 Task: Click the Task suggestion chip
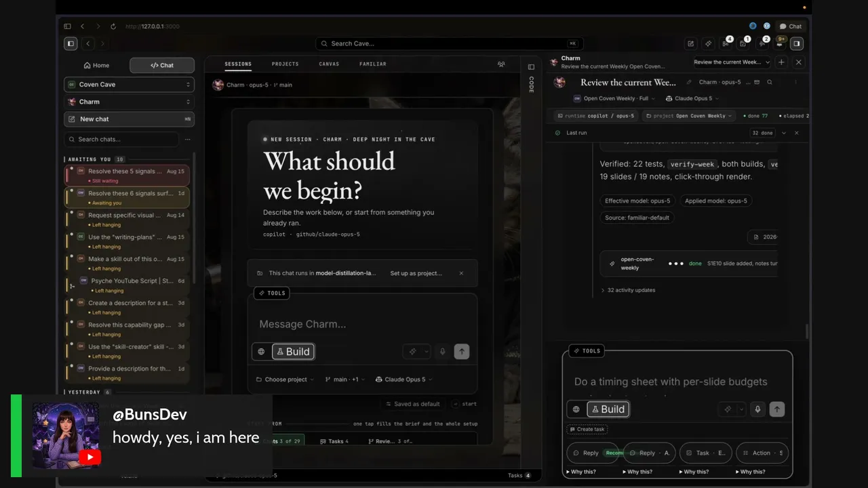point(705,453)
